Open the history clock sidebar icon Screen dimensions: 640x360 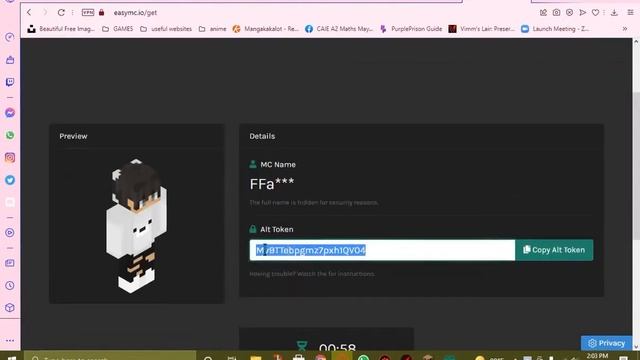pyautogui.click(x=10, y=286)
